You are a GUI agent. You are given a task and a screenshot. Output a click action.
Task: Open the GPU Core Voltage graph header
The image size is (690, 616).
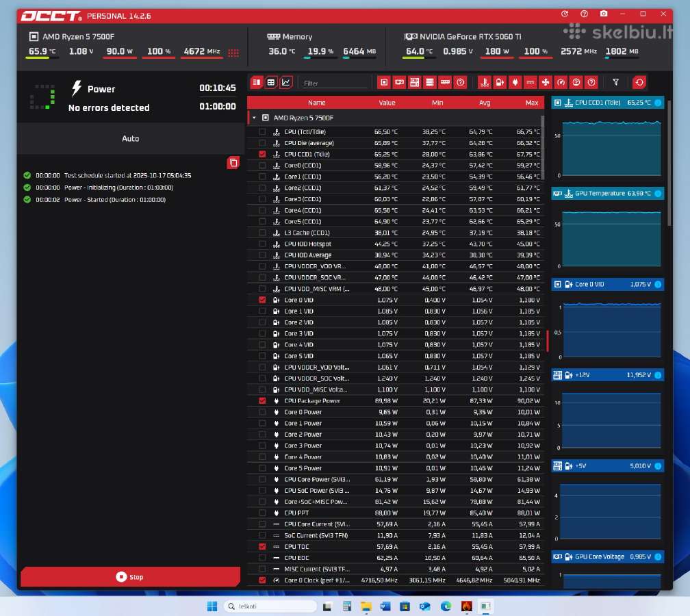pyautogui.click(x=607, y=556)
